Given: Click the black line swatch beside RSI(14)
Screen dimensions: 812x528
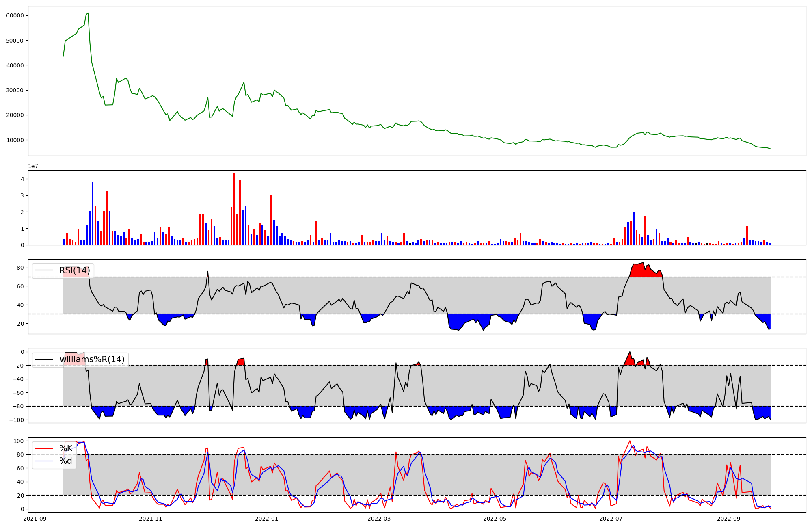Looking at the screenshot, I should click(x=44, y=270).
